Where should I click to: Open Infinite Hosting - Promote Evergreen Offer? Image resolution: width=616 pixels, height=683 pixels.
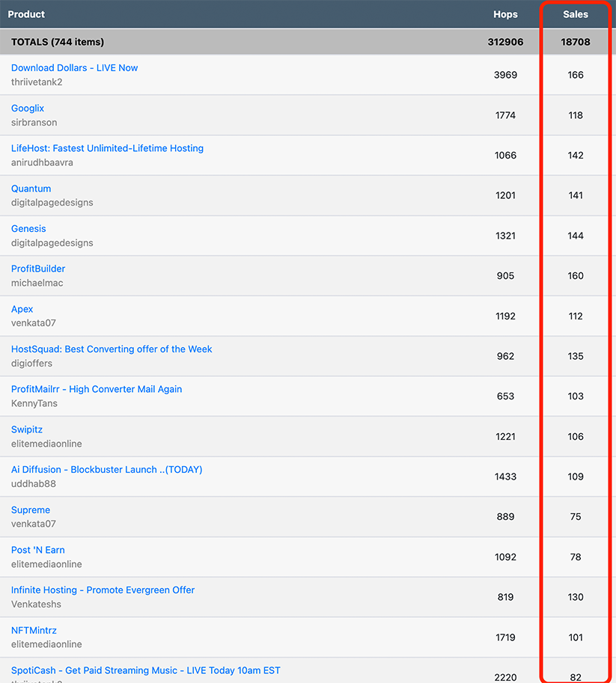103,590
